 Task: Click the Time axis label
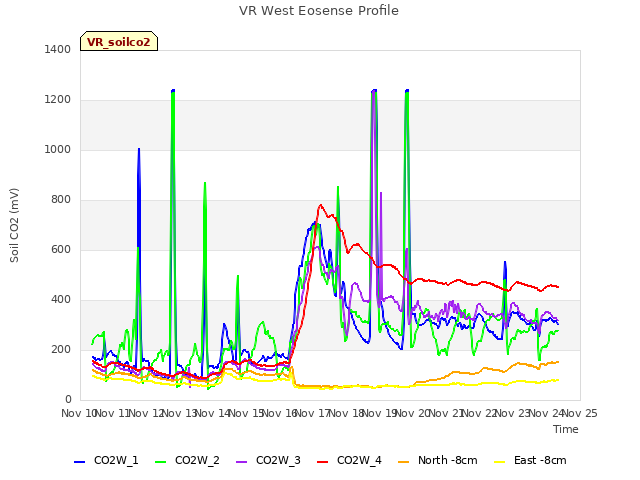click(566, 429)
